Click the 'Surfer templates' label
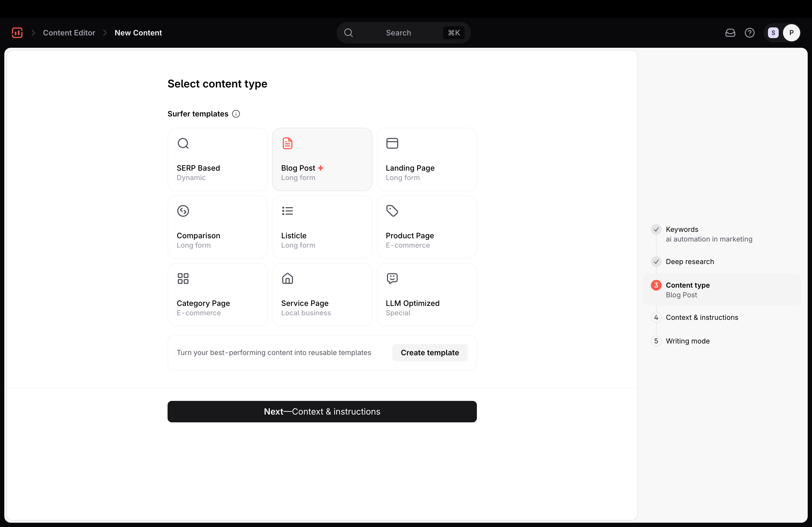The image size is (812, 527). pyautogui.click(x=198, y=114)
